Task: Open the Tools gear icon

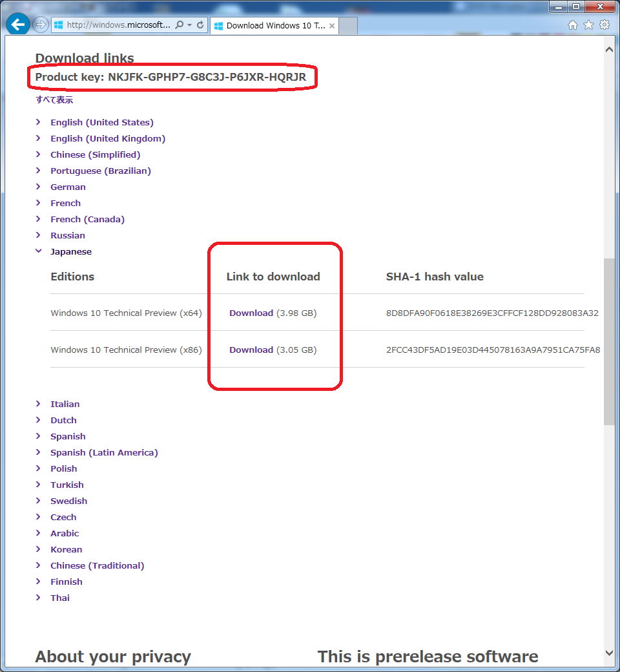Action: [x=604, y=25]
